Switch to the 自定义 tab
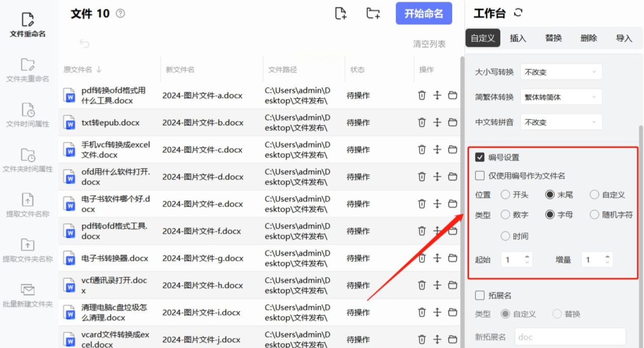Image resolution: width=644 pixels, height=348 pixels. point(483,38)
